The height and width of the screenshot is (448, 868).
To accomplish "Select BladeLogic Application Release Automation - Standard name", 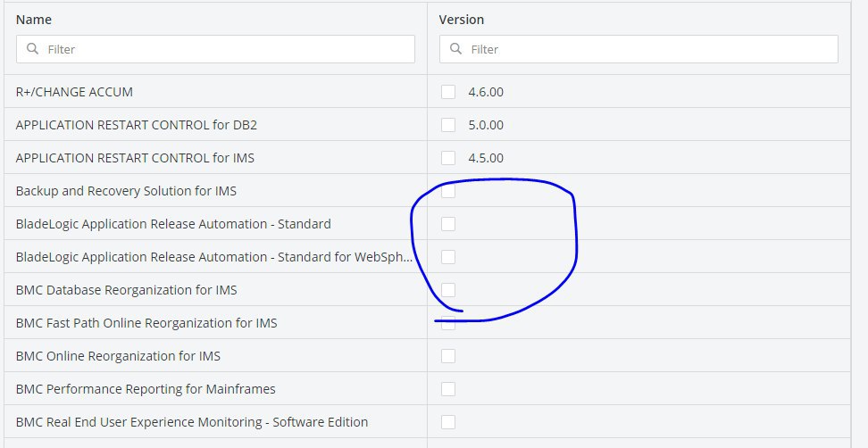I will [173, 224].
